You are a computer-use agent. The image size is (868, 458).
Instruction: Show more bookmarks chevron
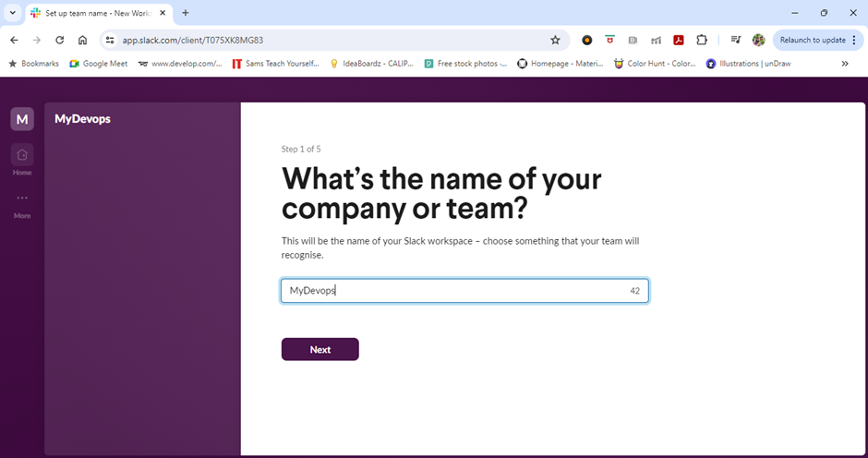pyautogui.click(x=845, y=64)
